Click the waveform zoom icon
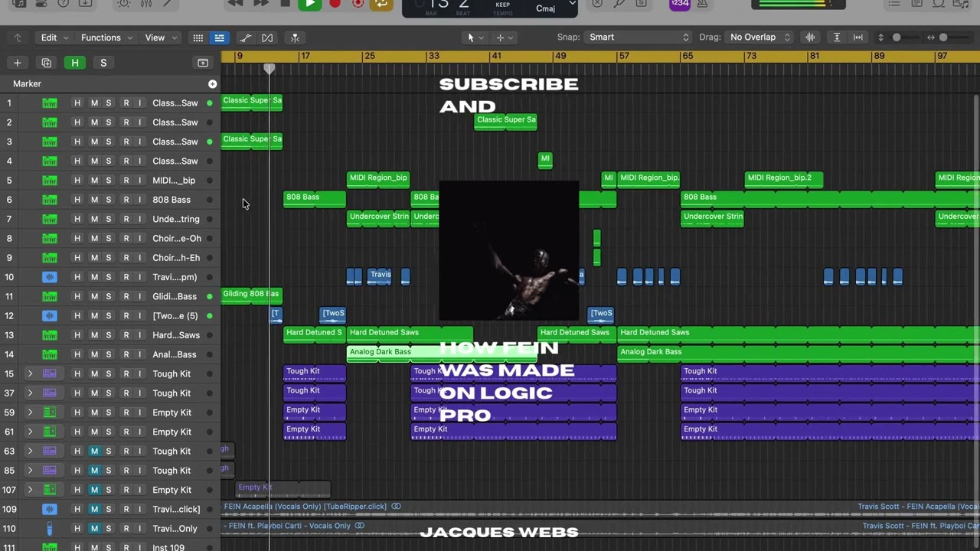 coord(810,37)
